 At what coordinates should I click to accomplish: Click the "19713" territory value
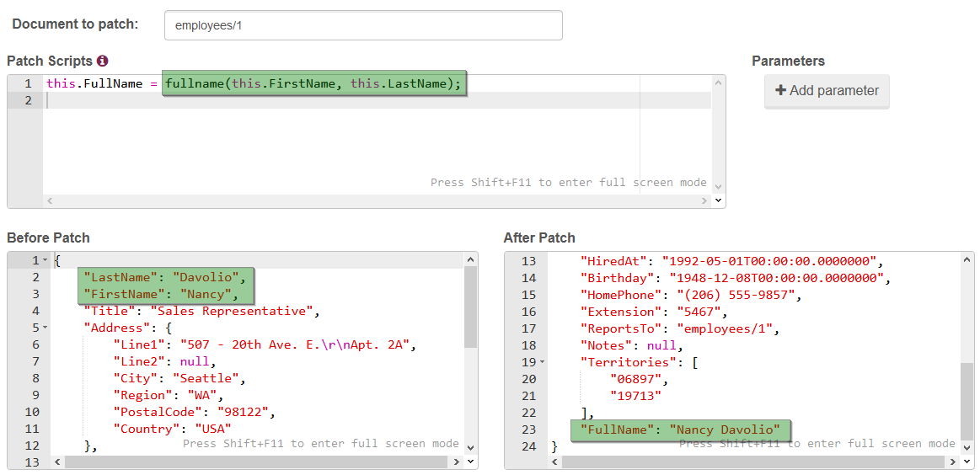635,396
